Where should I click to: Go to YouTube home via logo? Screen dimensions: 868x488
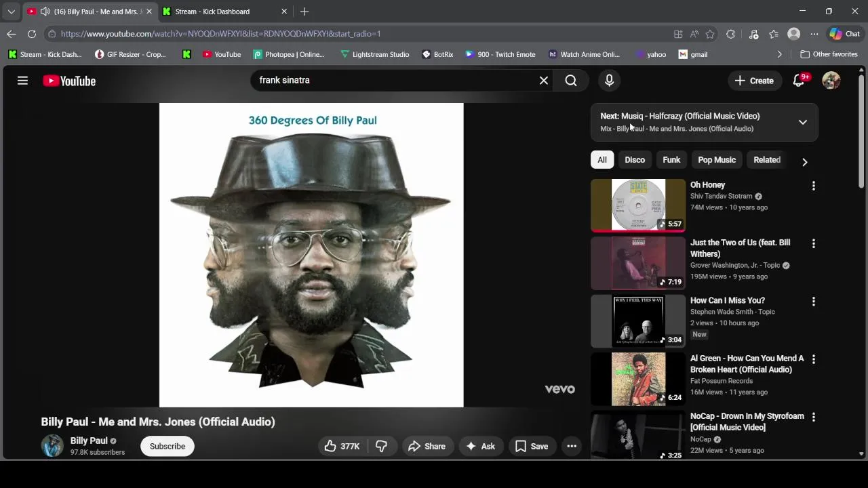coord(69,81)
